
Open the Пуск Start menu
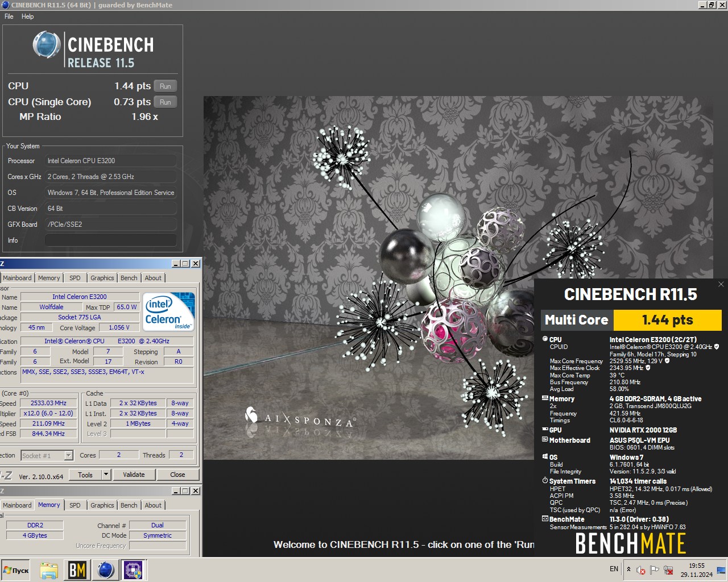point(16,570)
